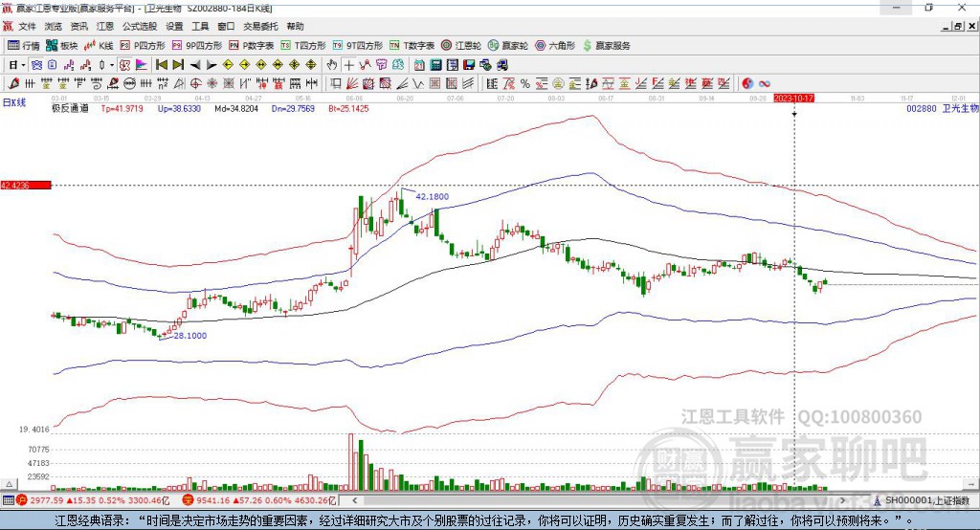Click the status bar grid icon
Screen dimensions: 980x530
[8, 500]
